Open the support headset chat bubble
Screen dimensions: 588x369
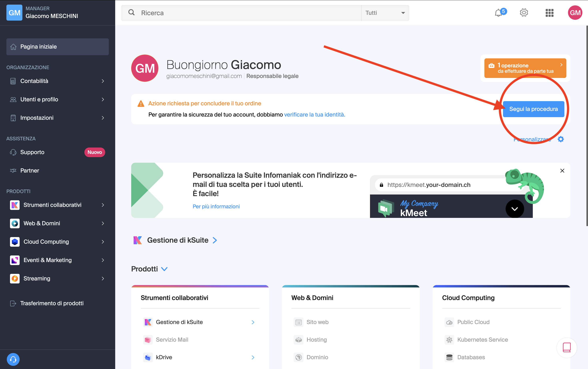[x=13, y=359]
